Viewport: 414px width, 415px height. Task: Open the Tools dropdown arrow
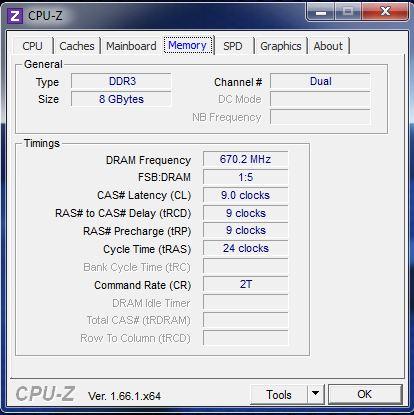(315, 394)
